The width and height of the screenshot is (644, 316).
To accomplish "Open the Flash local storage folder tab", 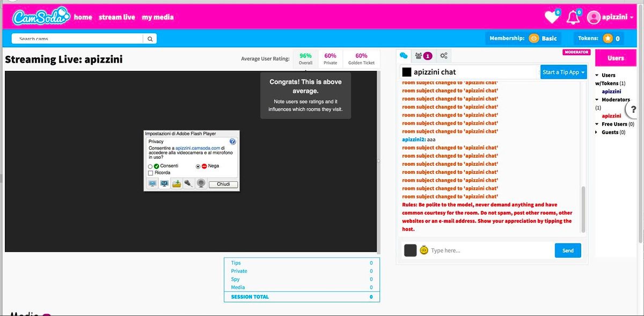I will (176, 183).
